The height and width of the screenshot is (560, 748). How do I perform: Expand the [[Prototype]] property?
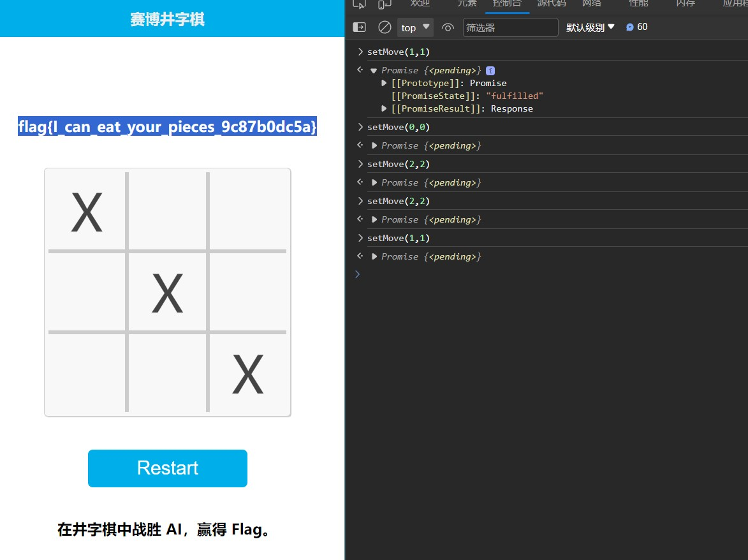pyautogui.click(x=384, y=84)
